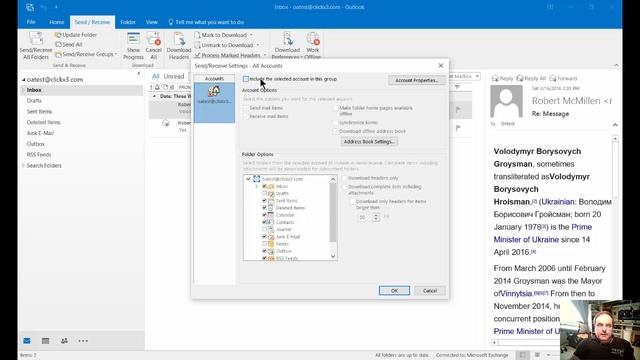Toggle Make folder home pages available offline
640x360 pixels.
(336, 108)
